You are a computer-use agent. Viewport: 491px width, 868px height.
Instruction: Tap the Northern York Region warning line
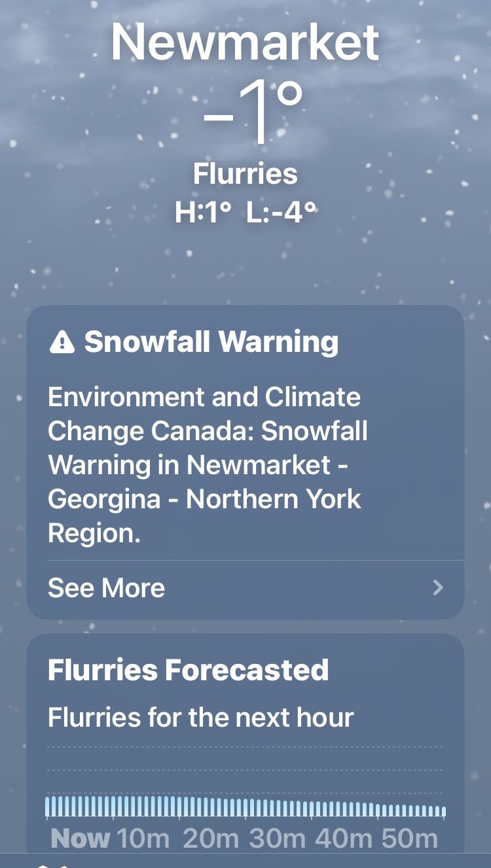204,500
